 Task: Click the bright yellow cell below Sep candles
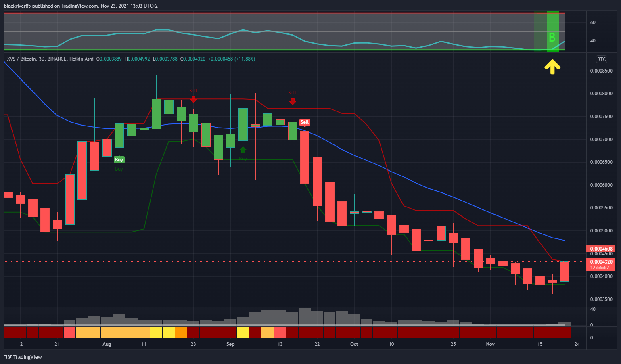pyautogui.click(x=243, y=333)
